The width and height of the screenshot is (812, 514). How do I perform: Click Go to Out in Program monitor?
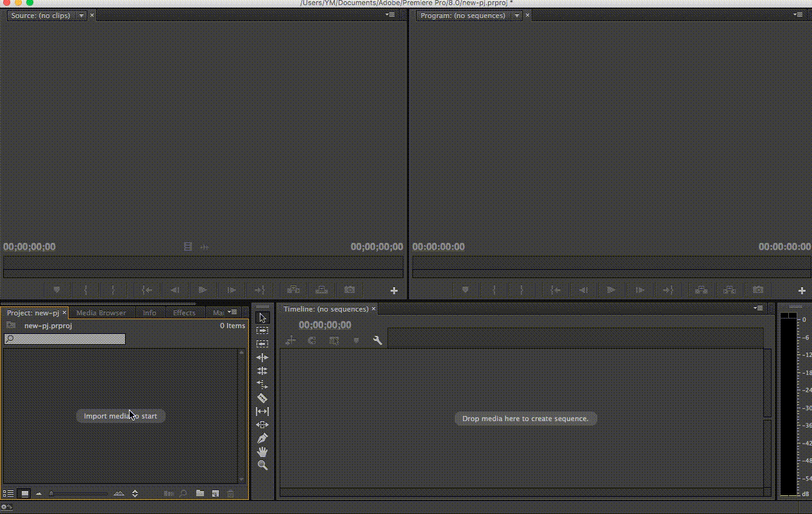click(x=668, y=290)
